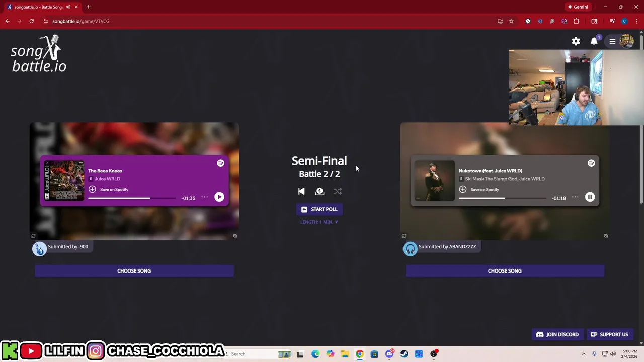Open File Explorer from the taskbar
The height and width of the screenshot is (362, 644).
[345, 354]
